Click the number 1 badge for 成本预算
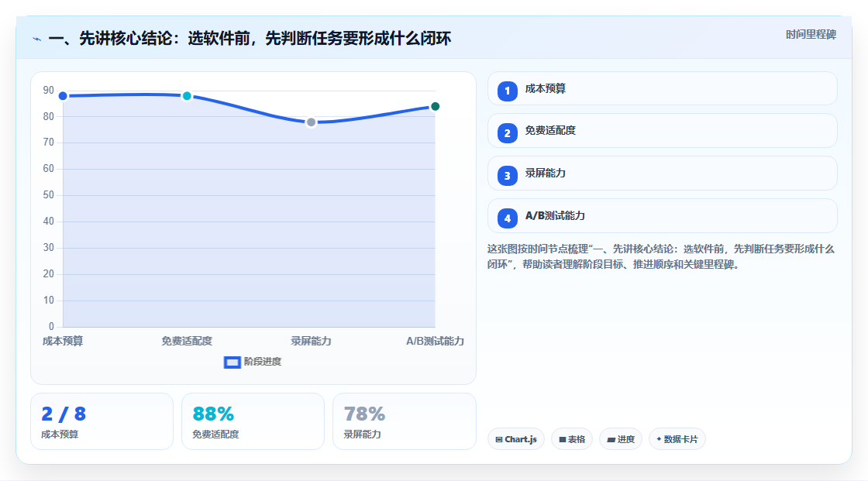The height and width of the screenshot is (481, 868). click(x=507, y=91)
